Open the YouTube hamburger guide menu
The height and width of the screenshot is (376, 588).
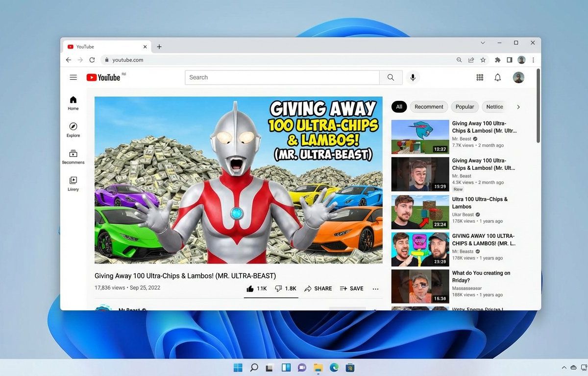tap(73, 77)
